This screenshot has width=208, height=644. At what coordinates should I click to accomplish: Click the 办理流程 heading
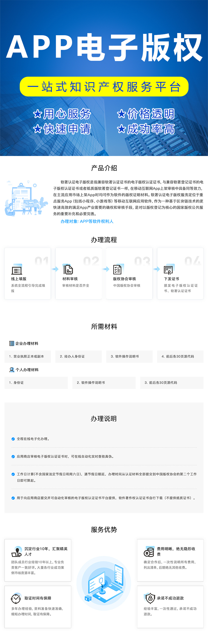click(104, 240)
